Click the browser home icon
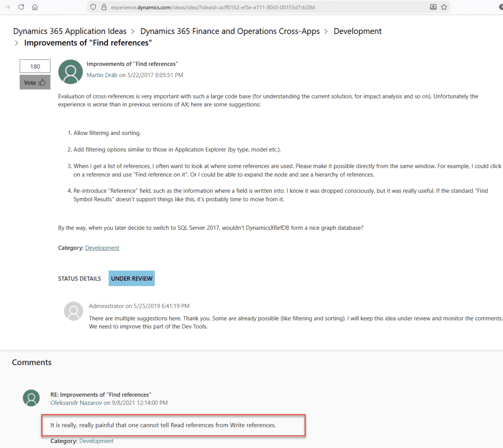The width and height of the screenshot is (503, 448). click(35, 7)
